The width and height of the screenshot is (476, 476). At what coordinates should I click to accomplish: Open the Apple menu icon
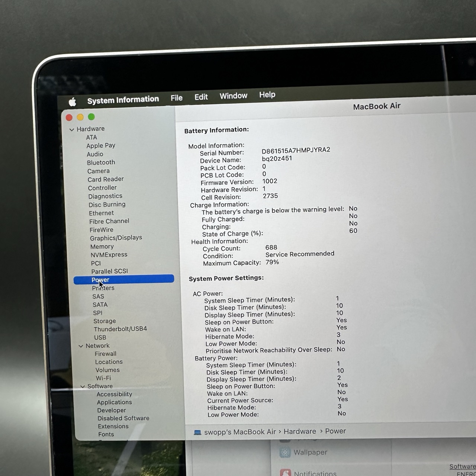[x=73, y=101]
